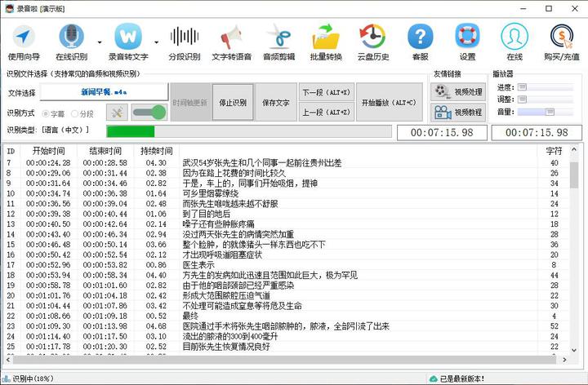
Task: Click the 在线 user account icon
Action: (x=514, y=42)
